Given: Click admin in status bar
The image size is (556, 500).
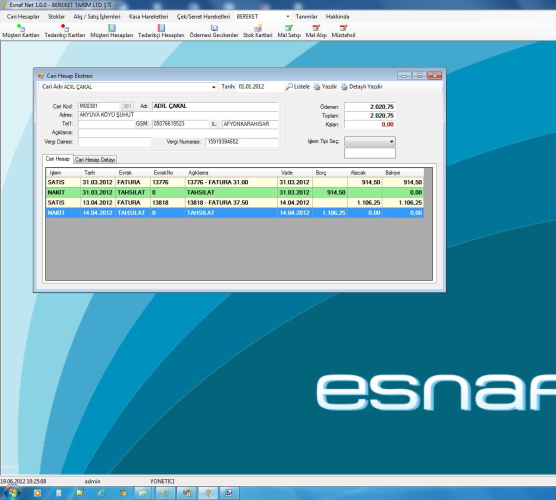Looking at the screenshot, I should [x=92, y=481].
